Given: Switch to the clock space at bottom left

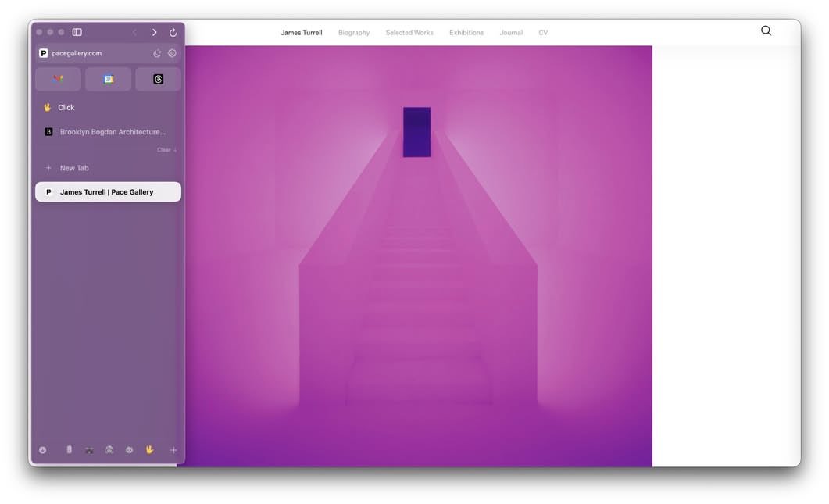Looking at the screenshot, I should tap(42, 449).
